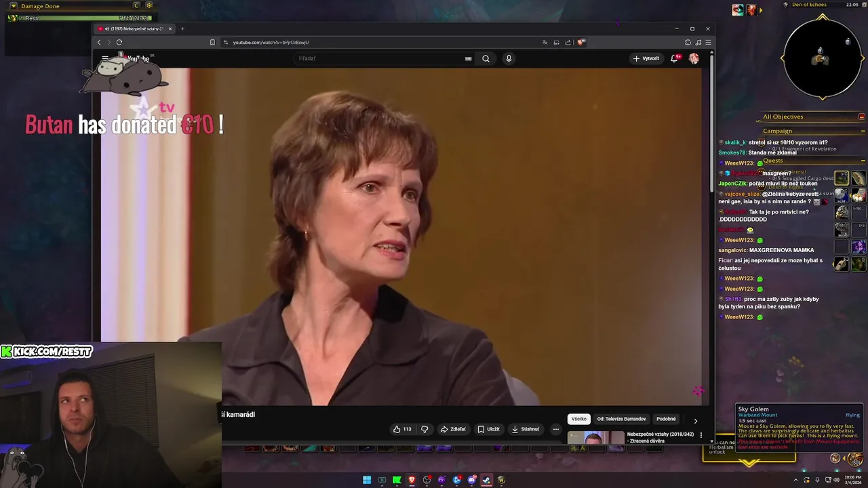Collapse the Quests section
The height and width of the screenshot is (488, 868).
point(863,161)
